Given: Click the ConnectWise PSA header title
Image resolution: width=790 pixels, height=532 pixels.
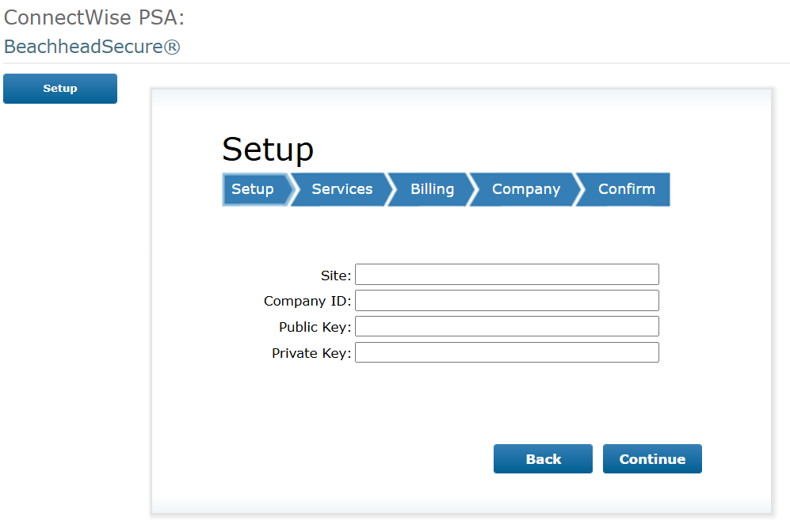Looking at the screenshot, I should click(94, 17).
